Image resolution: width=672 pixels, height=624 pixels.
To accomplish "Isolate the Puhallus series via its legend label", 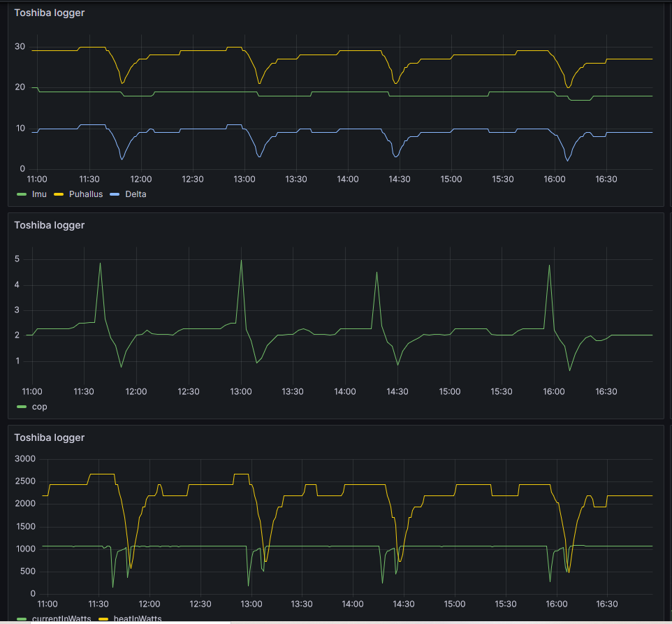I will tap(86, 194).
